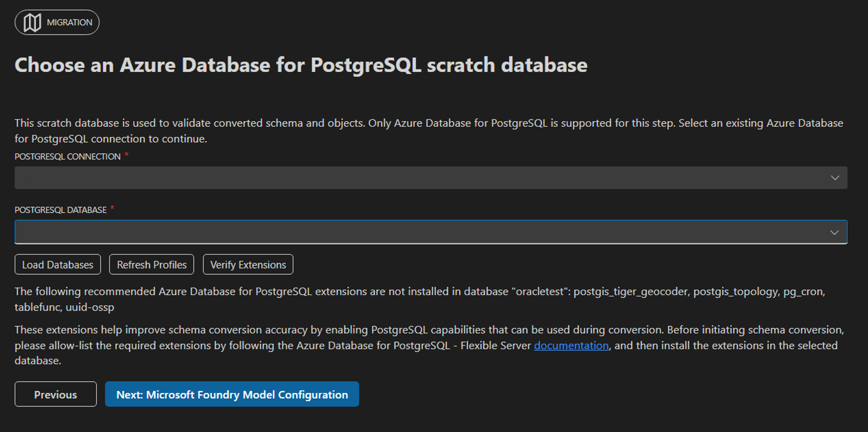Image resolution: width=868 pixels, height=432 pixels.
Task: Select the missing extensions warning text
Action: [x=420, y=299]
